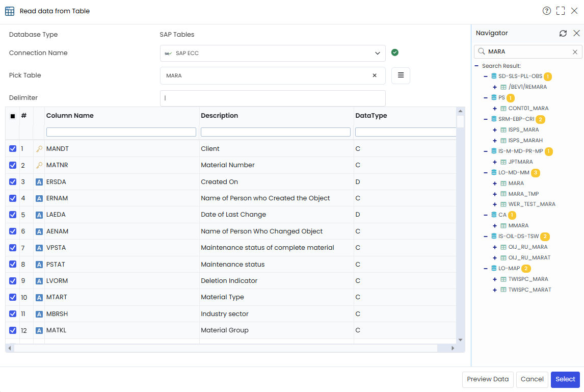Uncheck the LVORM row checkbox

click(13, 280)
